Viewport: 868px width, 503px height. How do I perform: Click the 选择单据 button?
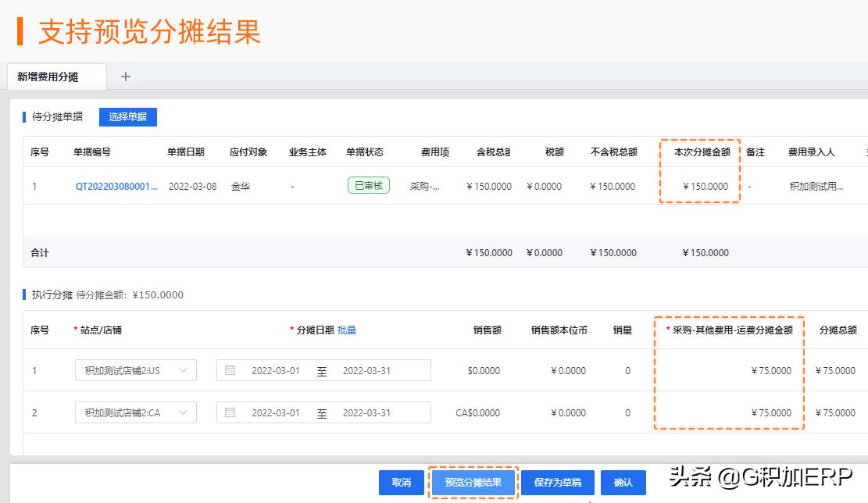tap(127, 116)
